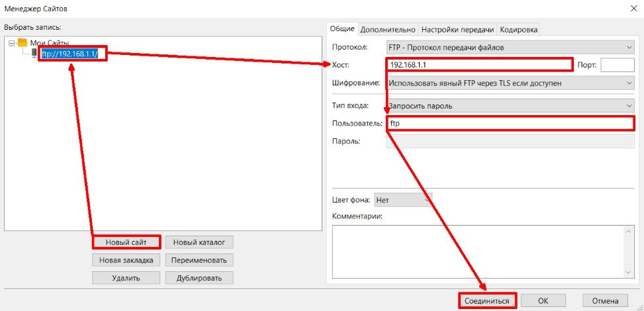The width and height of the screenshot is (644, 311).
Task: Click the Новая закладка button
Action: pyautogui.click(x=126, y=260)
